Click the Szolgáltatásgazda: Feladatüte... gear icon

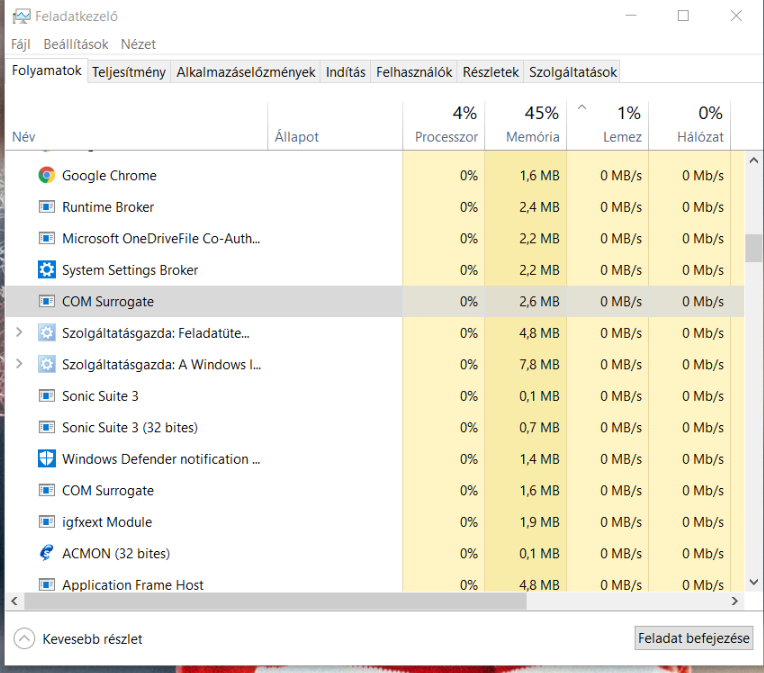[x=47, y=333]
